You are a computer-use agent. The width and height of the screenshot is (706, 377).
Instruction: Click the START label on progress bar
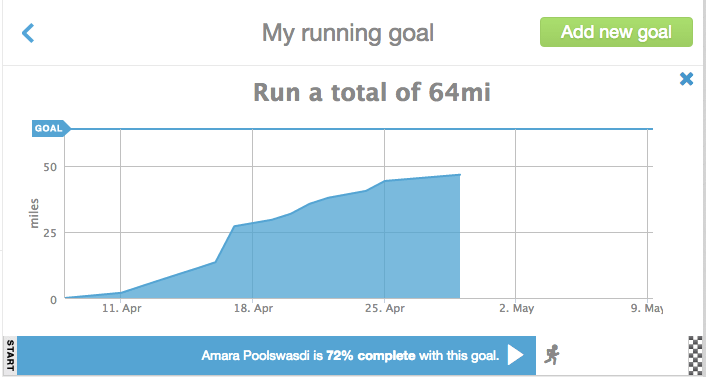point(10,355)
